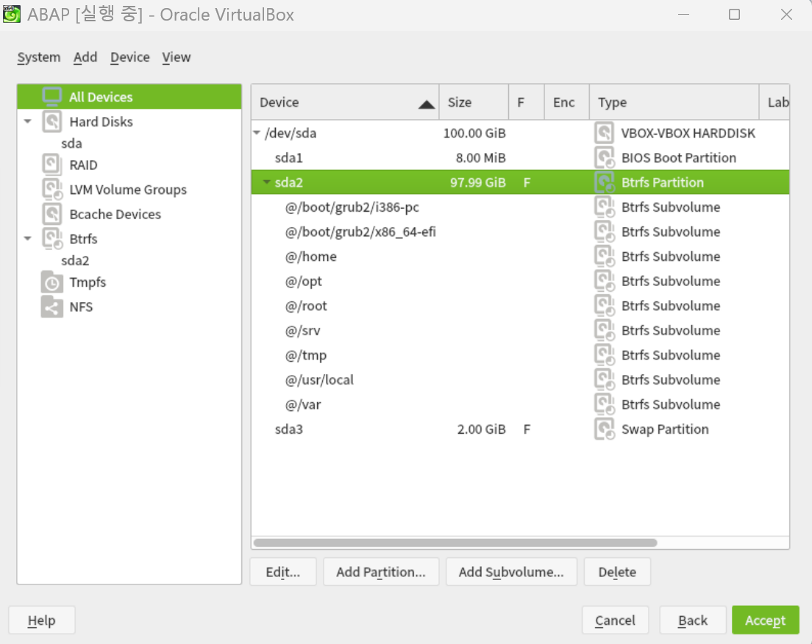Open the System menu
This screenshot has height=644, width=812.
pyautogui.click(x=39, y=57)
